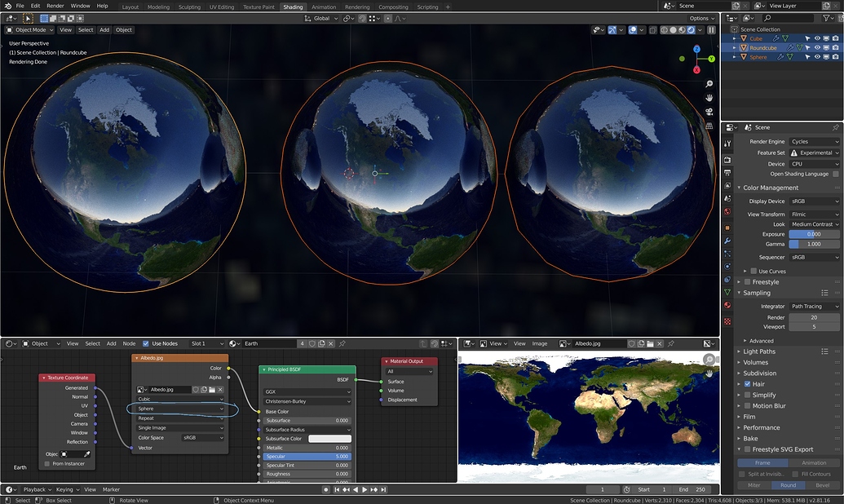Open the Modifier Properties wrench icon
The image size is (844, 504).
729,240
